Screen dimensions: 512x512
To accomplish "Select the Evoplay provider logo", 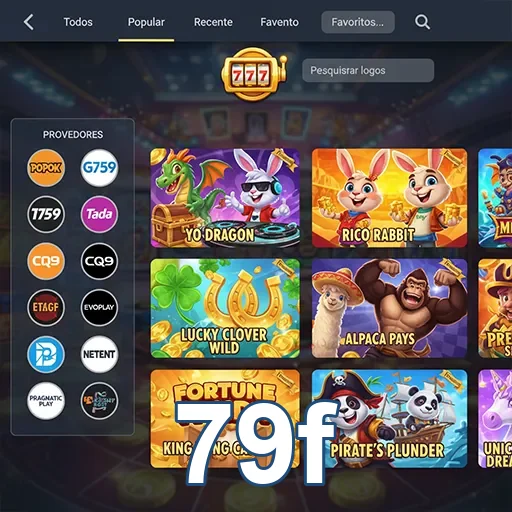I will tap(99, 307).
